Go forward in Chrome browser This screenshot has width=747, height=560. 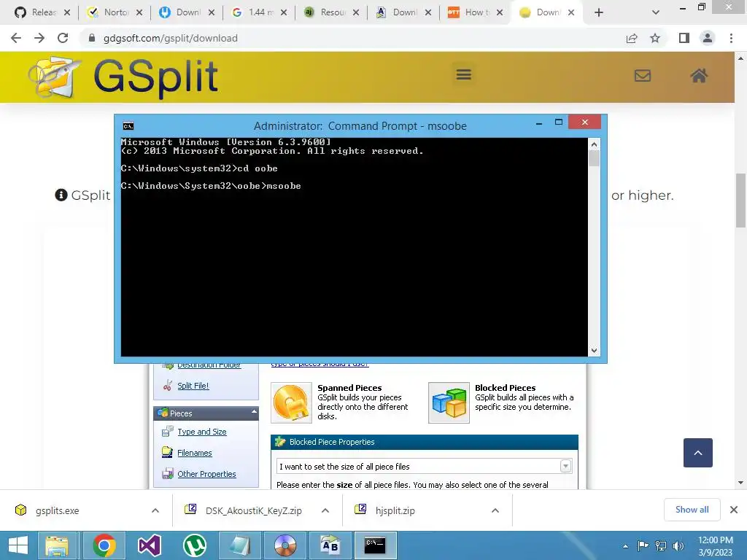pos(39,38)
